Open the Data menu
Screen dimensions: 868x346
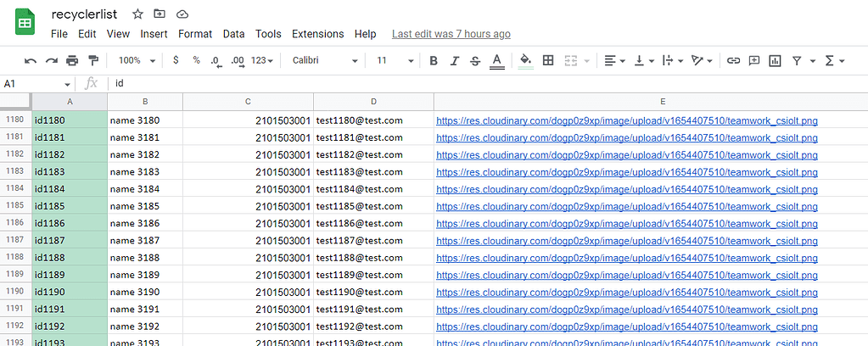[233, 34]
